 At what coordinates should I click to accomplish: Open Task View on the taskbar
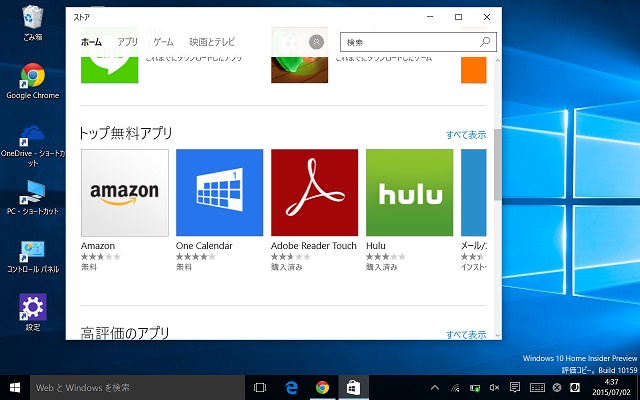point(260,387)
